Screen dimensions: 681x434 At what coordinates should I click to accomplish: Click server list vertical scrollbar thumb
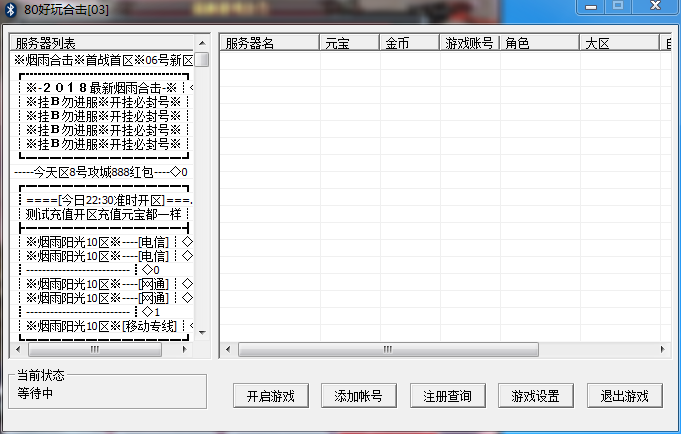point(202,60)
